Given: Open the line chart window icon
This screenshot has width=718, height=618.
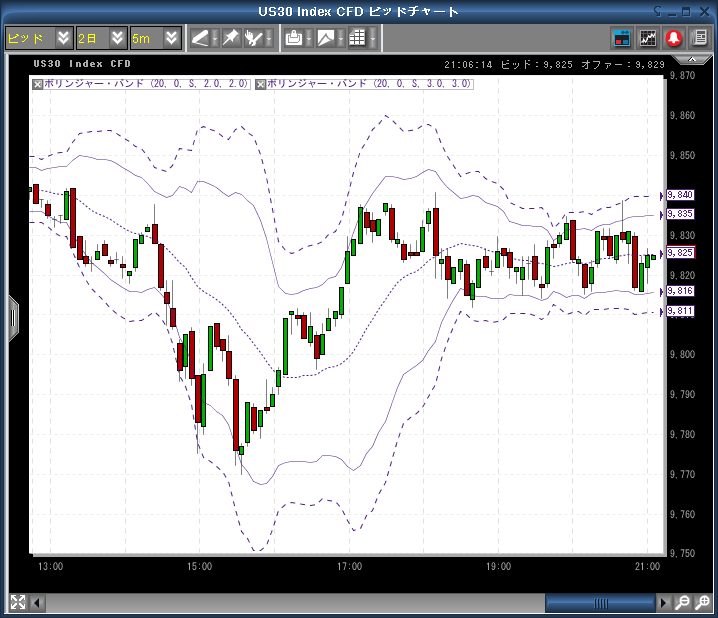Looking at the screenshot, I should point(648,38).
